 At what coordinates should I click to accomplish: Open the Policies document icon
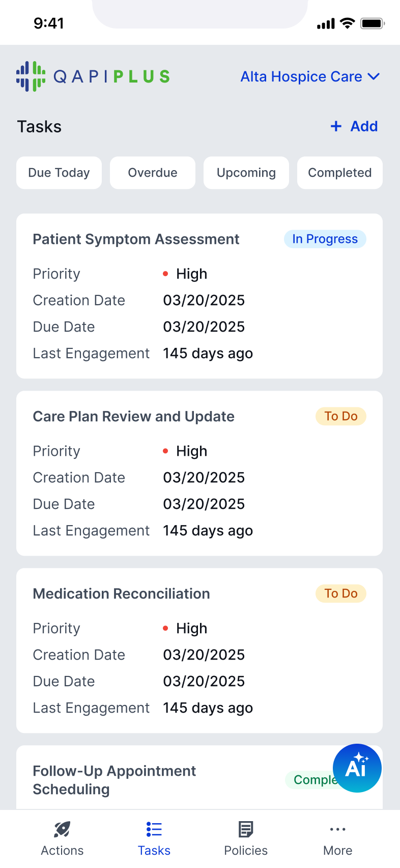tap(246, 829)
